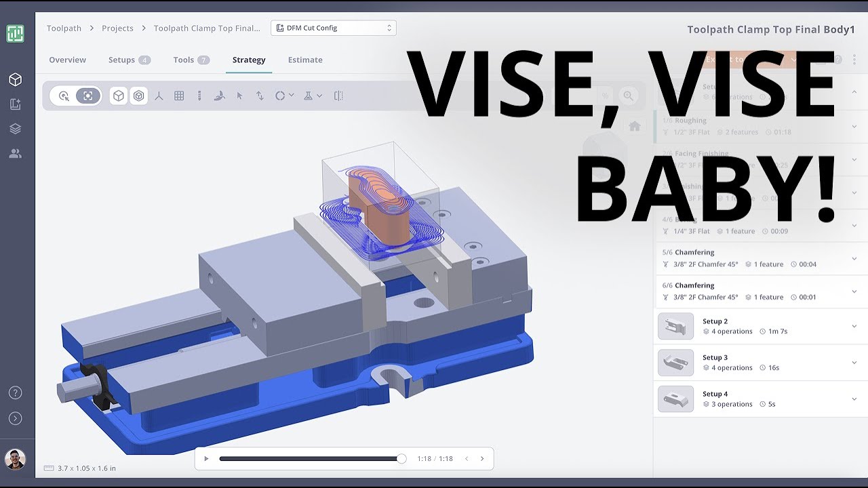
Task: Open the team members sidebar icon
Action: [x=15, y=154]
